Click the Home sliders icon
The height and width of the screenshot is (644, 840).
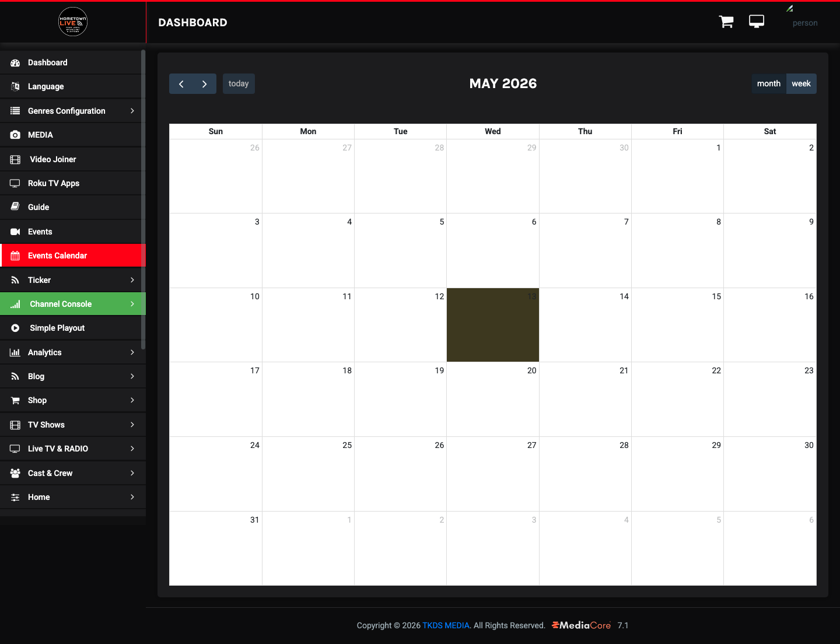click(15, 497)
